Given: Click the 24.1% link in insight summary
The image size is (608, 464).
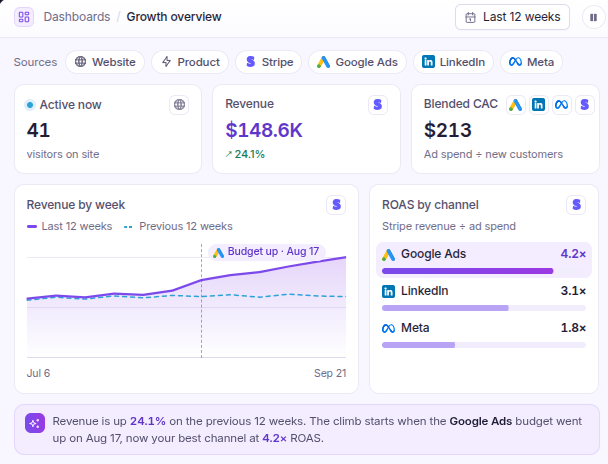Looking at the screenshot, I should pos(148,421).
